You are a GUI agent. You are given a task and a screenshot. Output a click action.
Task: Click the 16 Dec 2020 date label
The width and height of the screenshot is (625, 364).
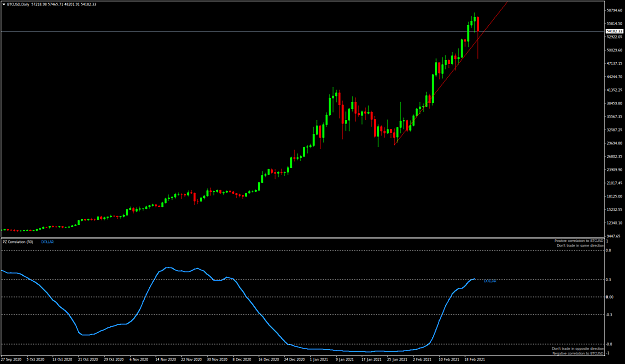click(x=269, y=360)
